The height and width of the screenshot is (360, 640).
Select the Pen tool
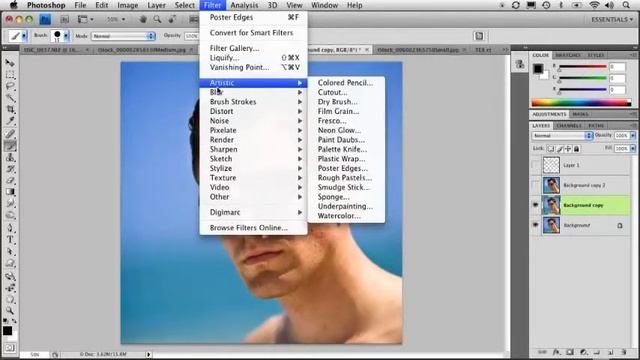[x=10, y=228]
